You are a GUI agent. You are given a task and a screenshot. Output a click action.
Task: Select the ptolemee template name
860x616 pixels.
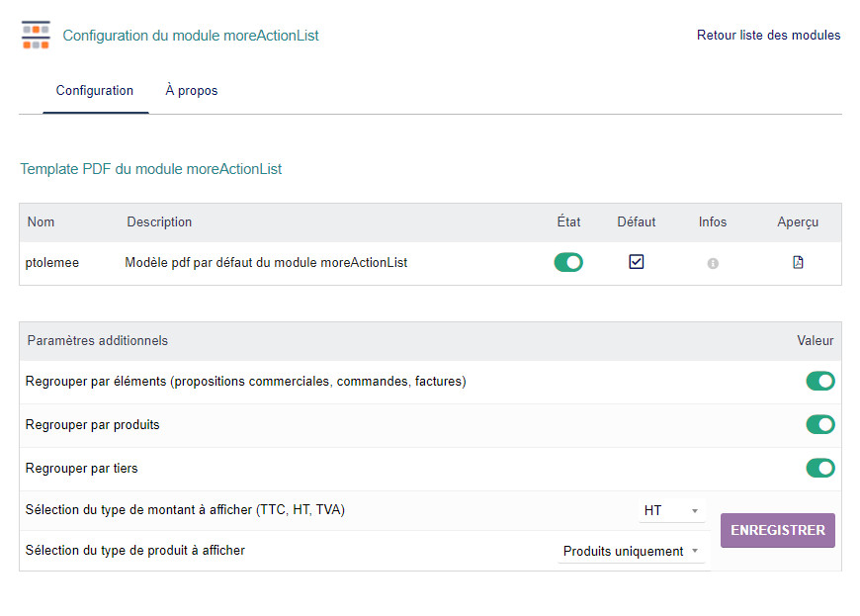coord(51,263)
